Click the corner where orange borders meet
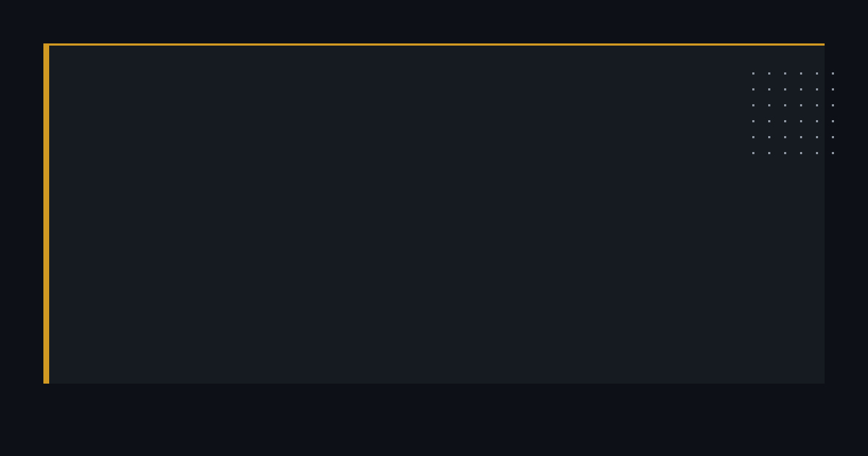The image size is (868, 456). pyautogui.click(x=46, y=45)
